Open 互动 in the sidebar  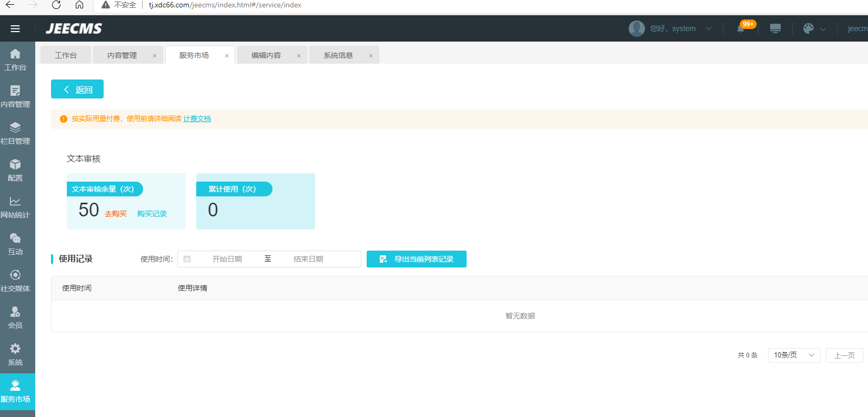[15, 244]
